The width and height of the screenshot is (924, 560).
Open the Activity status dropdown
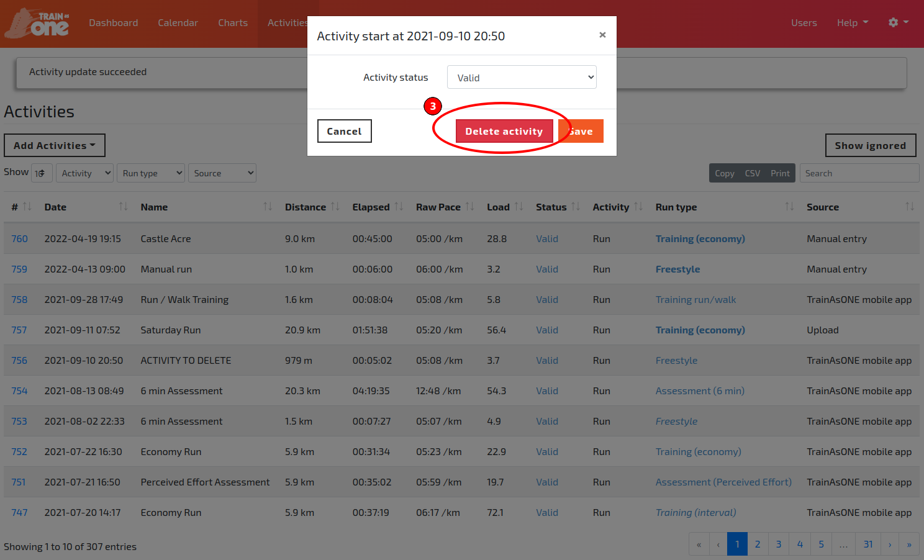click(522, 78)
